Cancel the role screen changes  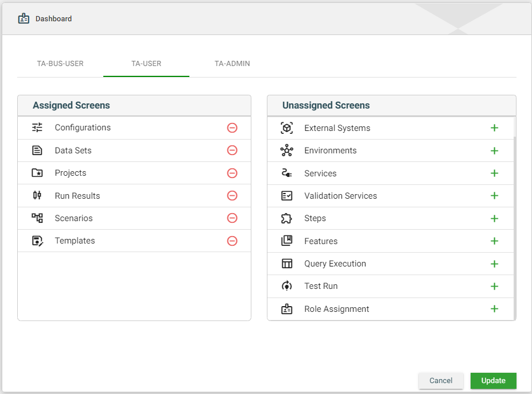pyautogui.click(x=441, y=381)
